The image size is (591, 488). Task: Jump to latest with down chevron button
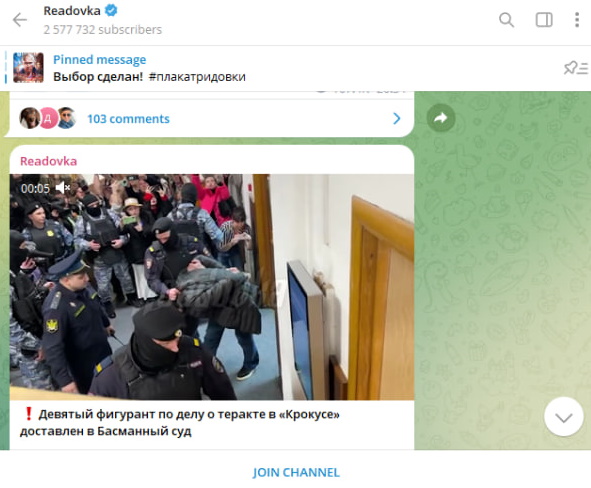coord(563,417)
